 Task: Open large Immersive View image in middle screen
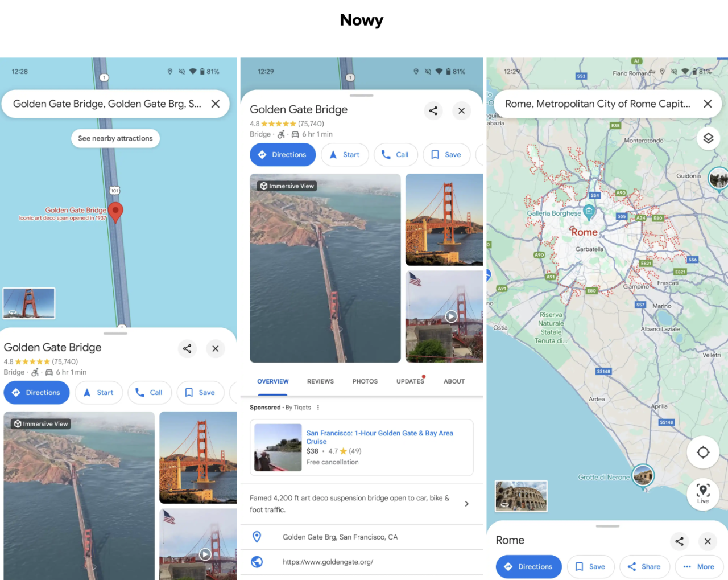(x=325, y=268)
